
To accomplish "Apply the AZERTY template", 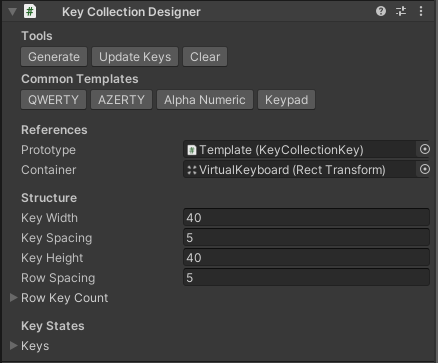I will click(x=121, y=100).
